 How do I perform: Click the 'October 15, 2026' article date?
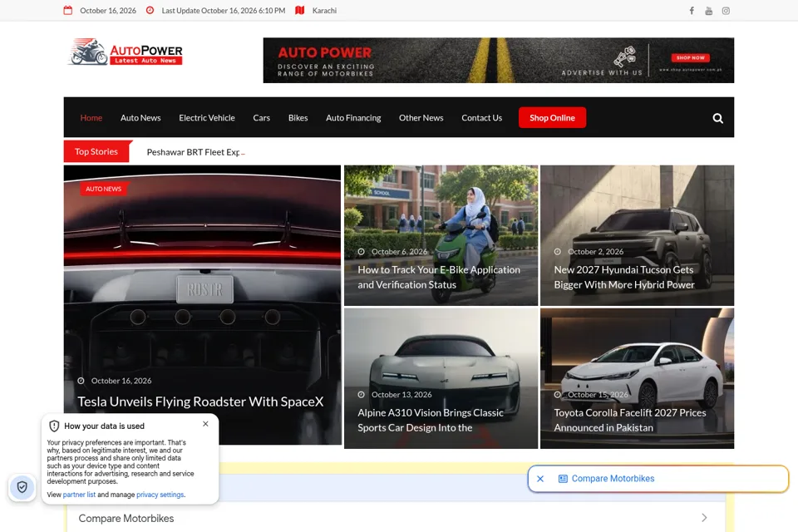598,395
